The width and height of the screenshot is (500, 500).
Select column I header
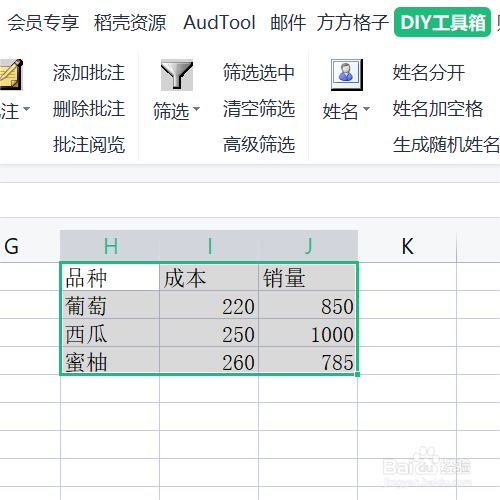pos(209,246)
